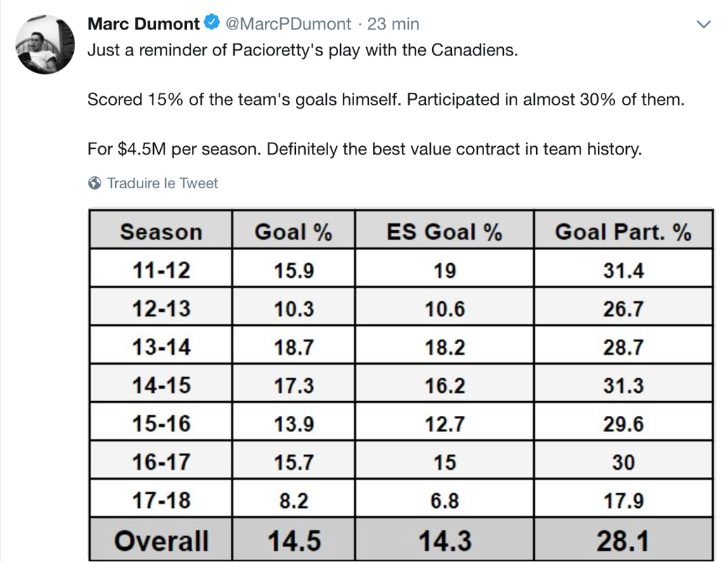The width and height of the screenshot is (728, 562).
Task: Click Traduire le Tweet link
Action: click(x=162, y=183)
